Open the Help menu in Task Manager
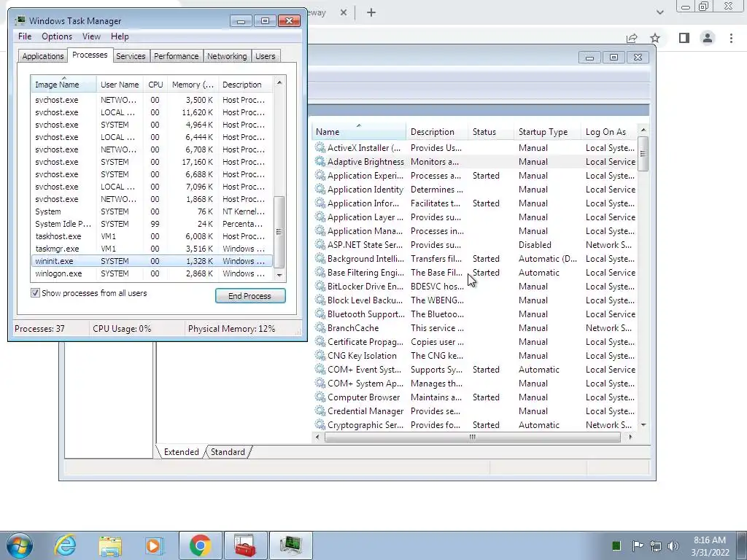The image size is (747, 560). [120, 36]
